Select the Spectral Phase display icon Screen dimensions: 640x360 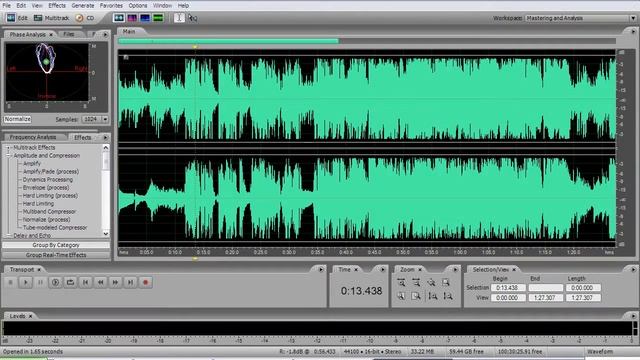pyautogui.click(x=158, y=18)
